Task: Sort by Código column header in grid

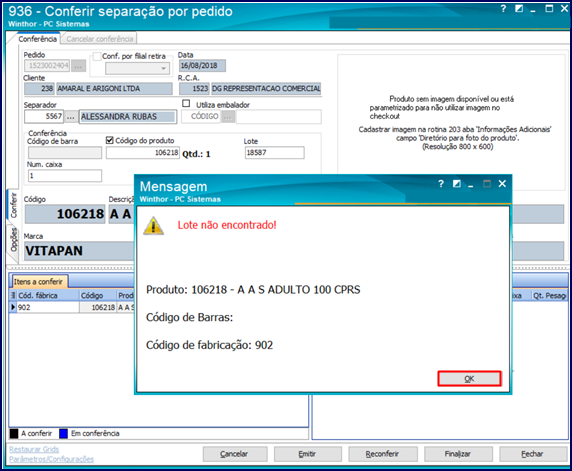Action: pyautogui.click(x=98, y=296)
